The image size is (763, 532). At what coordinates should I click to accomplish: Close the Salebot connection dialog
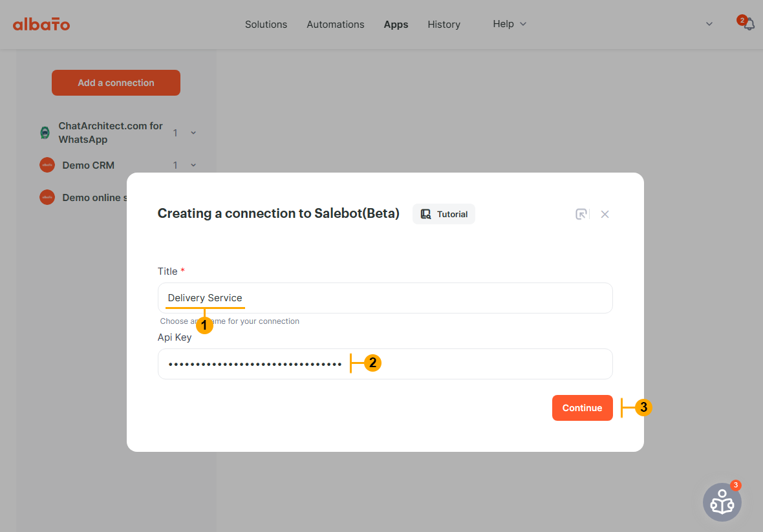point(605,214)
